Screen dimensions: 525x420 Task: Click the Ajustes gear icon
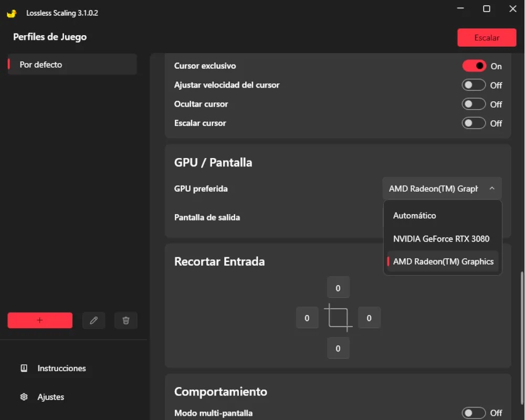pyautogui.click(x=24, y=397)
